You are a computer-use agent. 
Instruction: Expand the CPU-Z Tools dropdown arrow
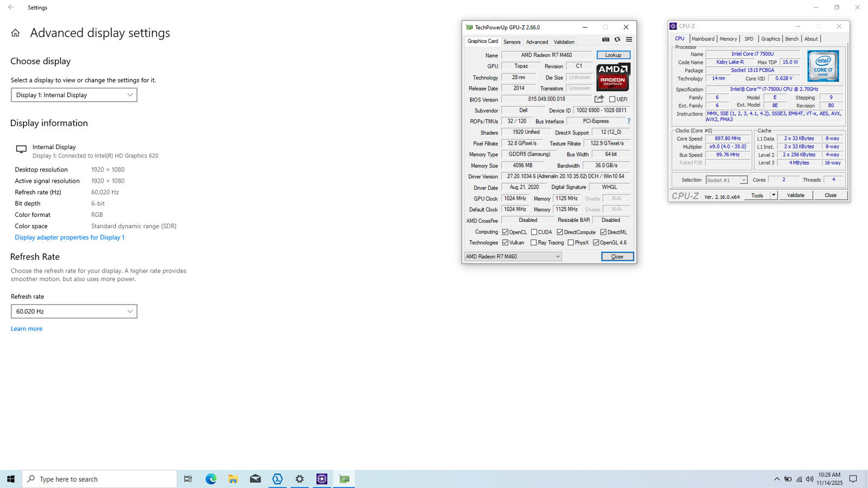(x=774, y=195)
